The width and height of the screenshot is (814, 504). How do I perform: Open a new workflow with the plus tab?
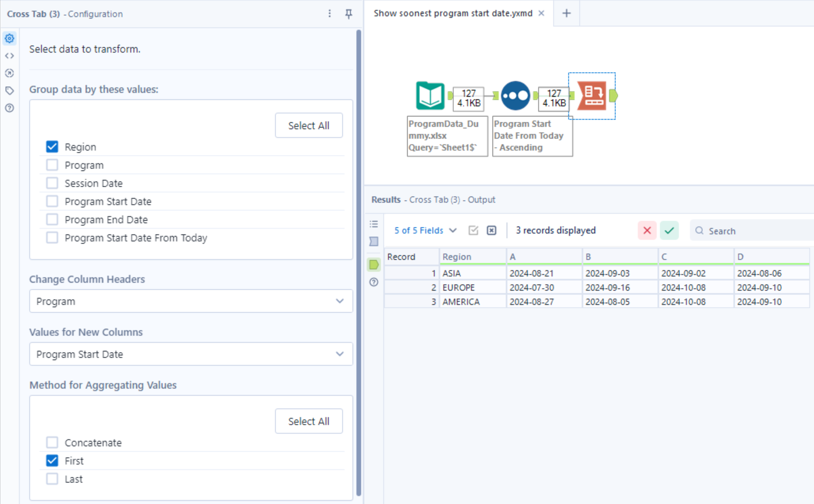(566, 13)
